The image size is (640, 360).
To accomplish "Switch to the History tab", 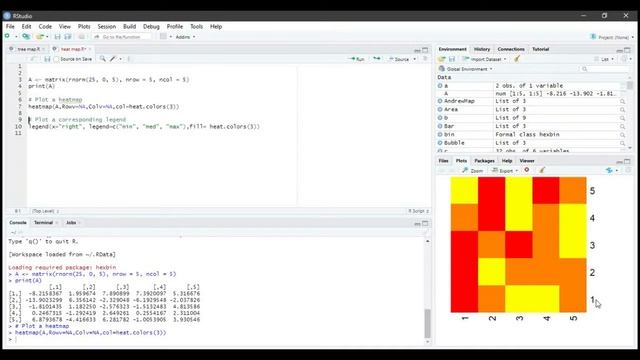I will 482,49.
